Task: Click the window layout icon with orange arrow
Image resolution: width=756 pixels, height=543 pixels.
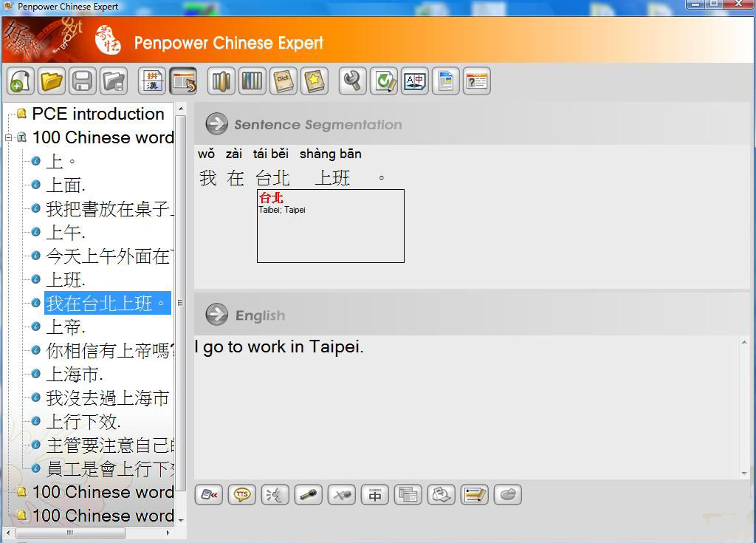Action: 184,81
